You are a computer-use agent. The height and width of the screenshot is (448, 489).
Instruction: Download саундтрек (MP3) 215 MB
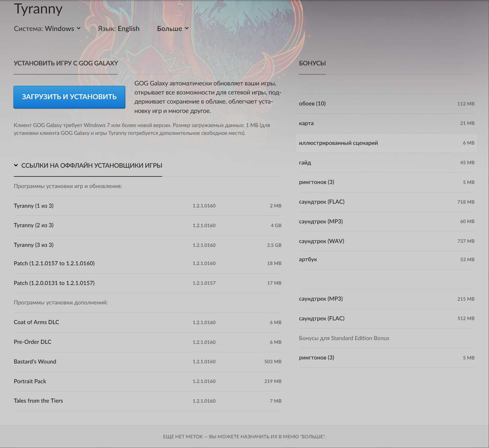coord(387,299)
